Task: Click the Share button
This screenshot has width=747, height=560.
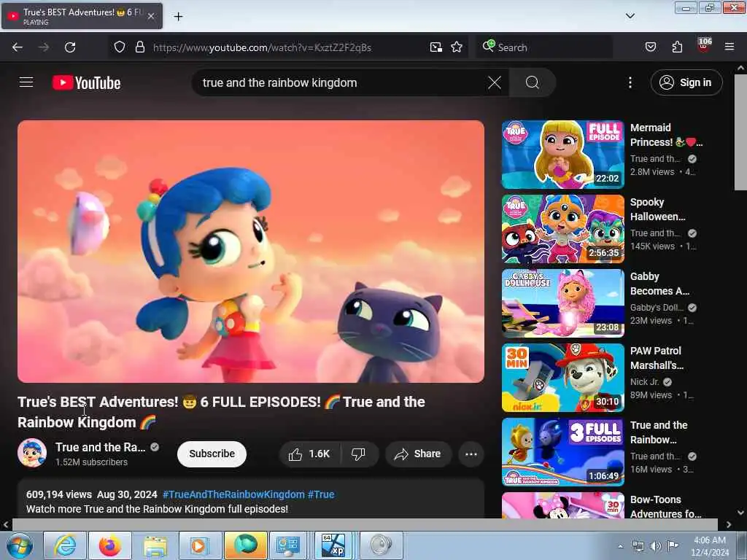Action: tap(418, 454)
